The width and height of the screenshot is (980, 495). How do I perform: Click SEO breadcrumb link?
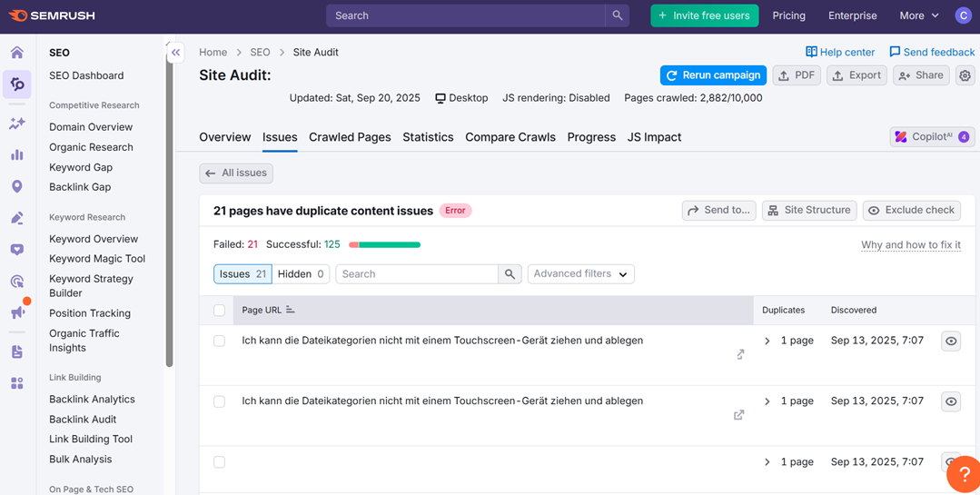click(260, 53)
